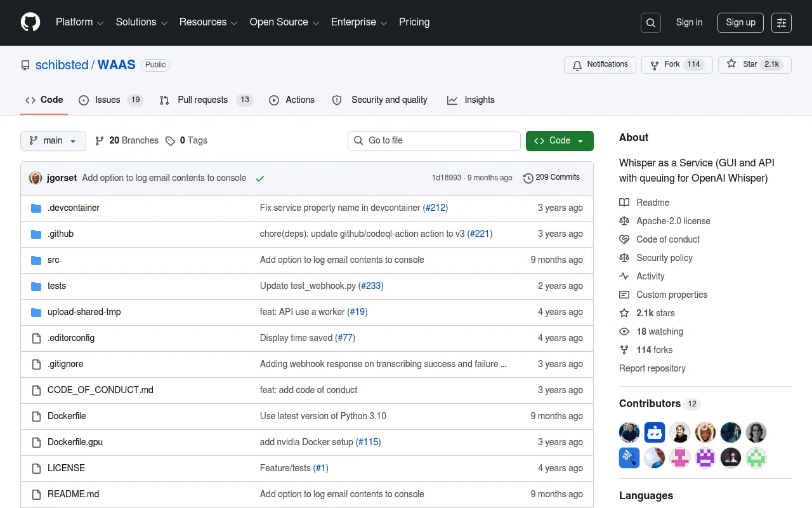
Task: Click the history clock icon
Action: (x=528, y=178)
